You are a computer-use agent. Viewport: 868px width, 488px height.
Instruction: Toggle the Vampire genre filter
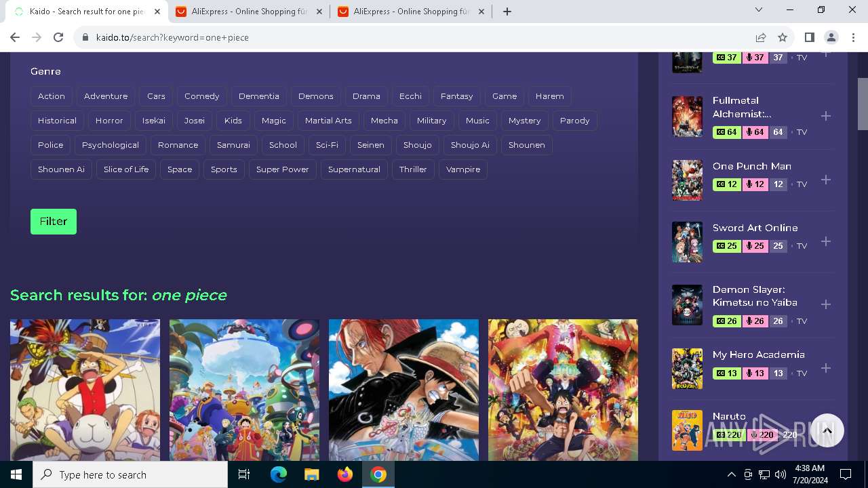[463, 169]
